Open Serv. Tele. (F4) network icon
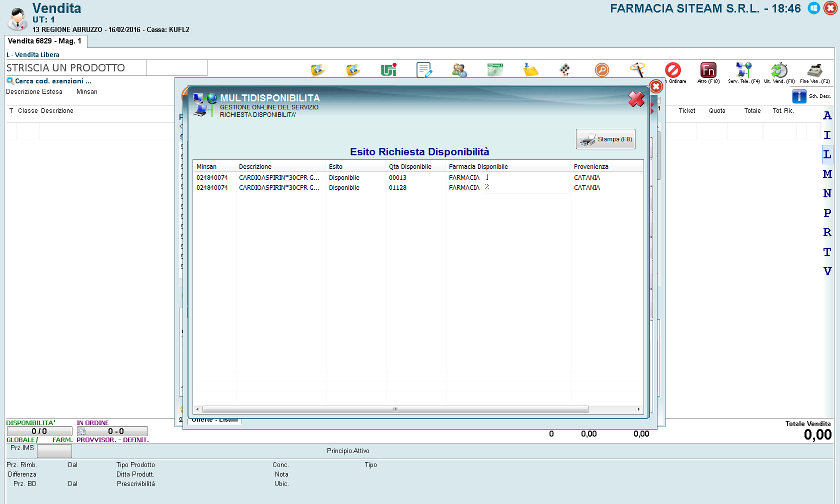840x504 pixels. point(744,70)
